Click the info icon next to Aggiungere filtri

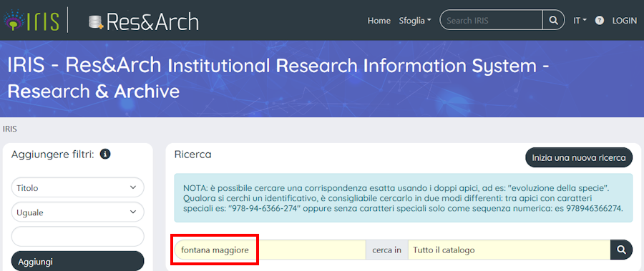tap(106, 154)
